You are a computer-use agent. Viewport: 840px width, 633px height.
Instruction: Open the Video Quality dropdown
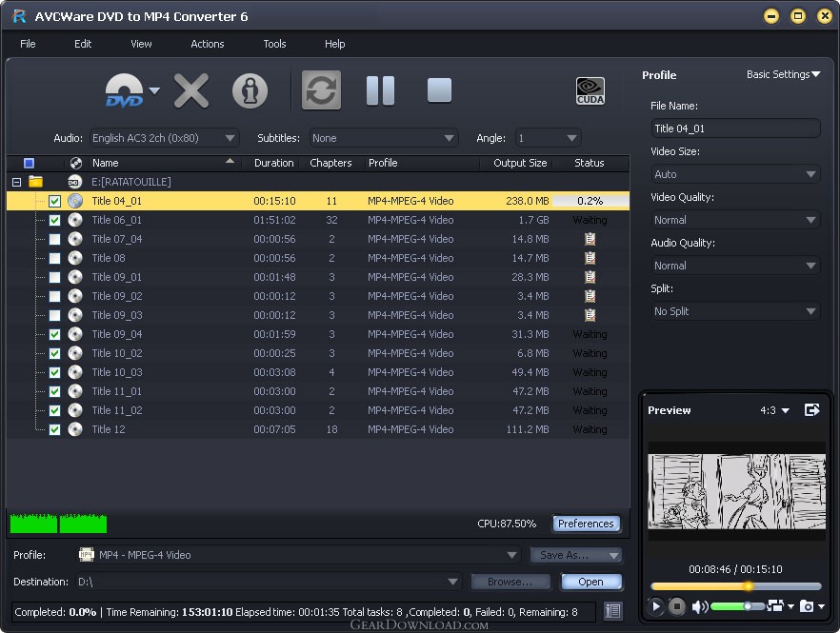point(735,220)
